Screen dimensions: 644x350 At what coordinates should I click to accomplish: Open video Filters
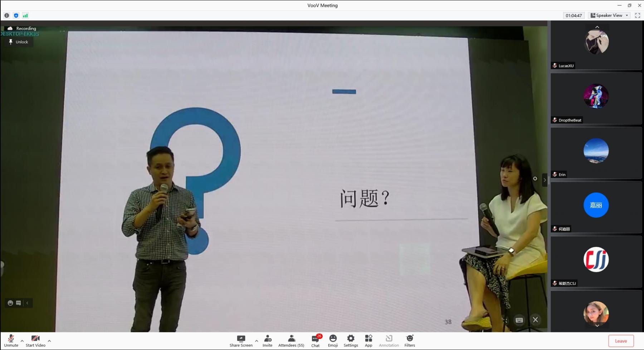(410, 341)
